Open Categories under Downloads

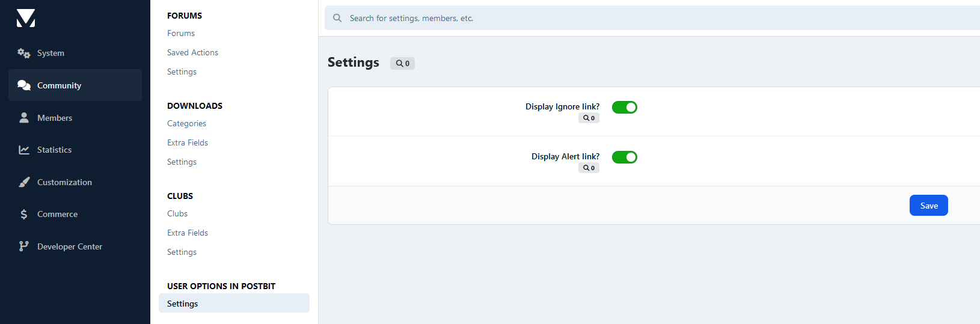[186, 123]
